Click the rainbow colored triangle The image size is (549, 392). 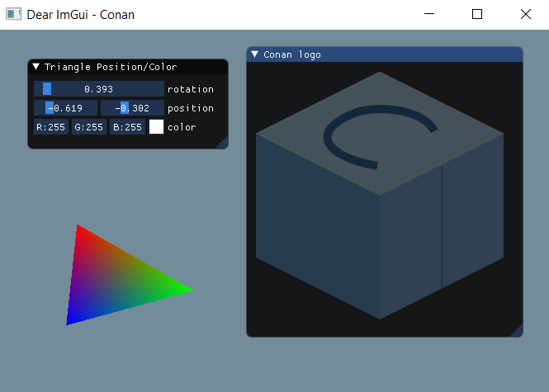click(x=114, y=280)
